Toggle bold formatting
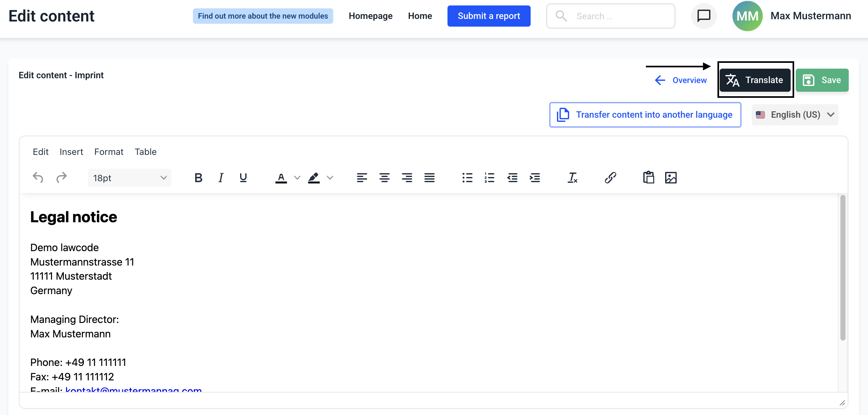 pyautogui.click(x=198, y=177)
